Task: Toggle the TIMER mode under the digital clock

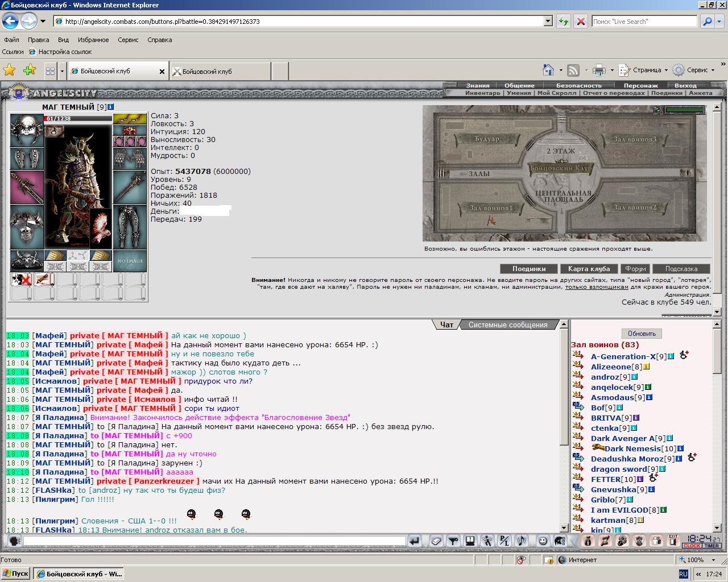Action: click(x=712, y=546)
